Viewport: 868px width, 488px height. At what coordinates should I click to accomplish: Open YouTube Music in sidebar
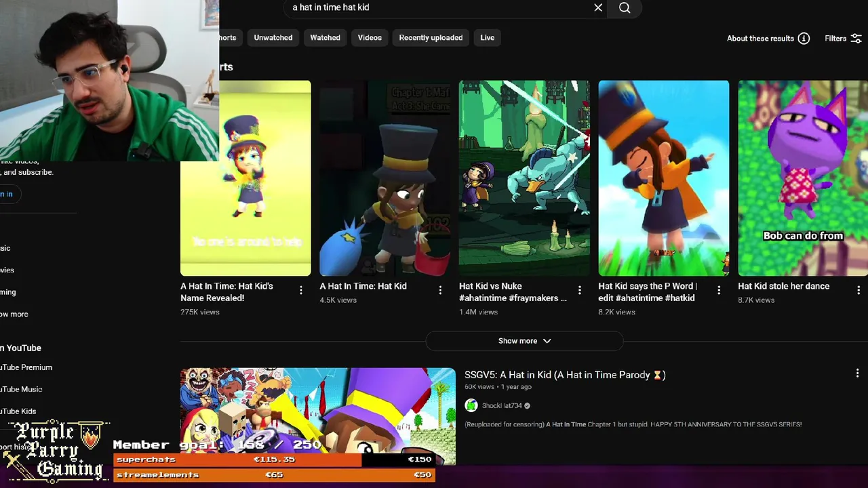21,389
